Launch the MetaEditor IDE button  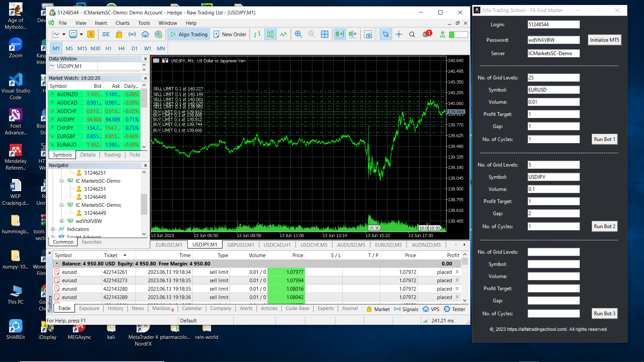pos(106,34)
